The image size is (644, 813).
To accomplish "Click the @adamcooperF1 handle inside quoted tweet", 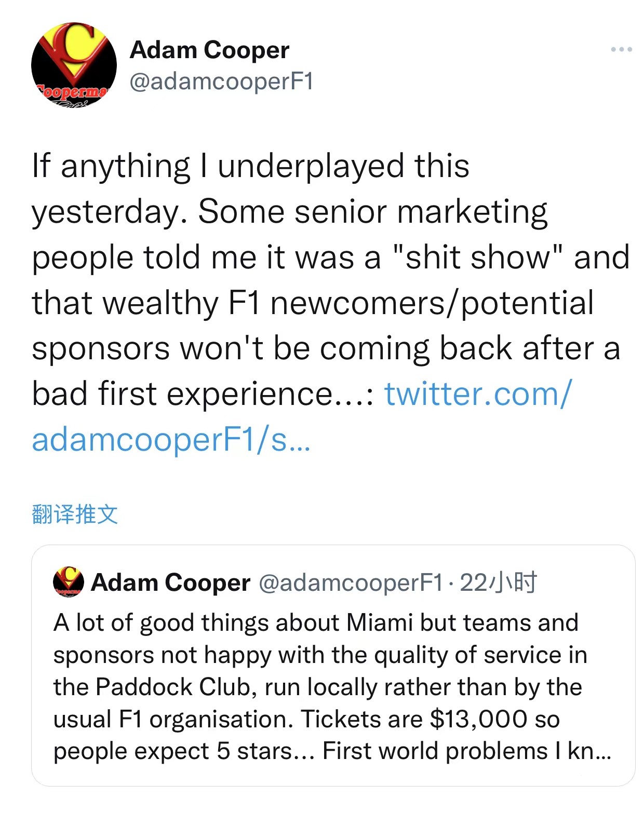I will pyautogui.click(x=351, y=582).
